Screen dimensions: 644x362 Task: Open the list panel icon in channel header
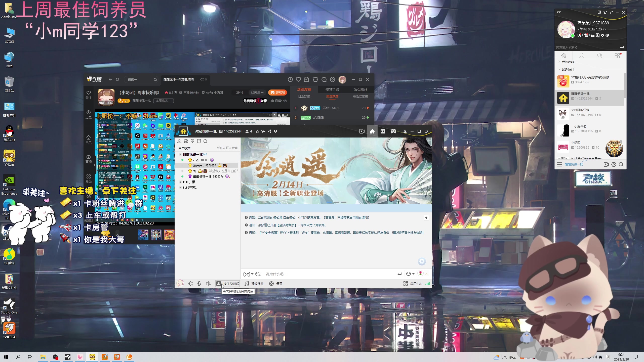(383, 131)
